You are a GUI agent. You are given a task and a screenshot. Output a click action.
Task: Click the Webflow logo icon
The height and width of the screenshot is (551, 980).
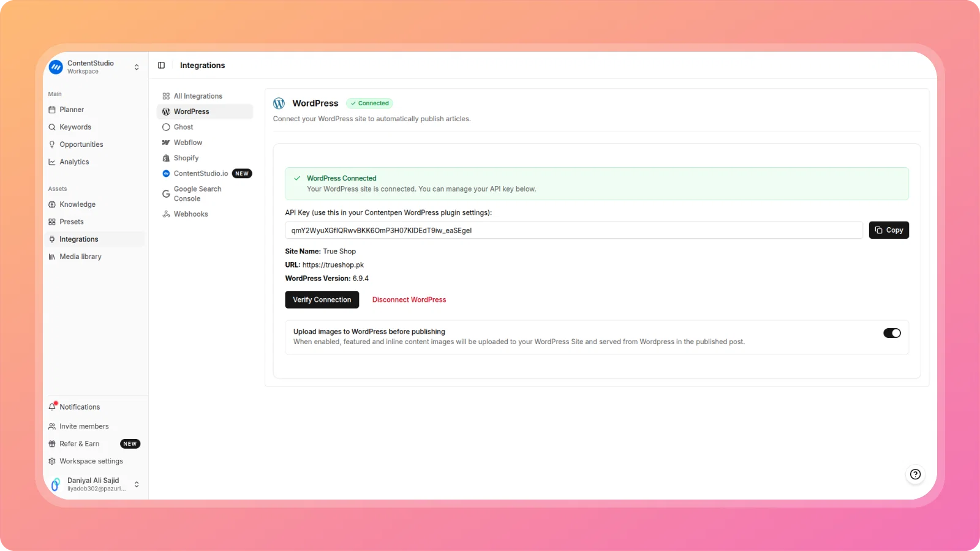point(166,143)
